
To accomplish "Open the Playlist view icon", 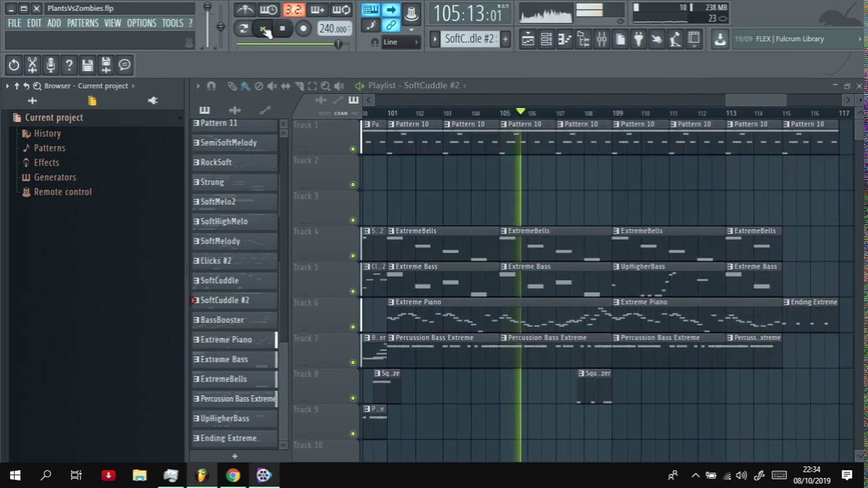I will [x=528, y=39].
